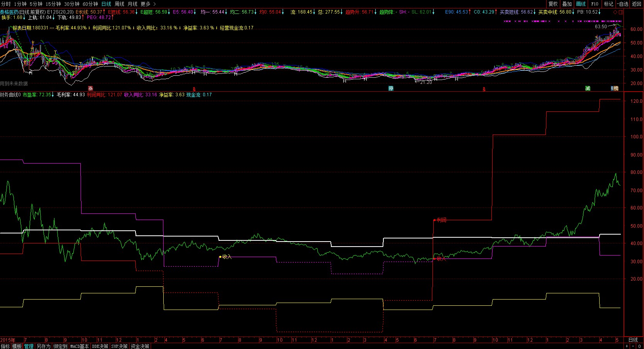
Task: Click the 用到未来数据 warning text
Action: pyautogui.click(x=14, y=83)
